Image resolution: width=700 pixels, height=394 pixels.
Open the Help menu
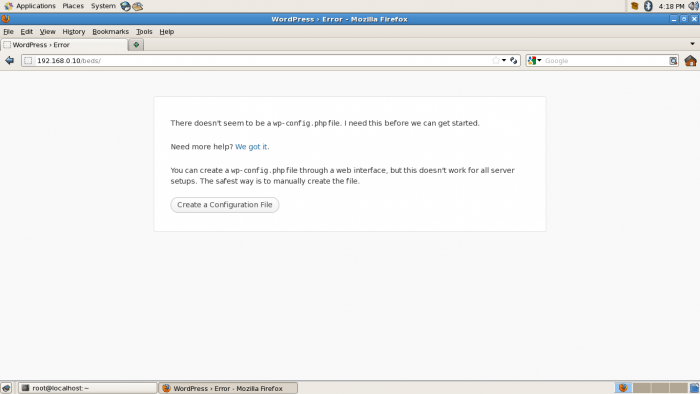pos(167,32)
